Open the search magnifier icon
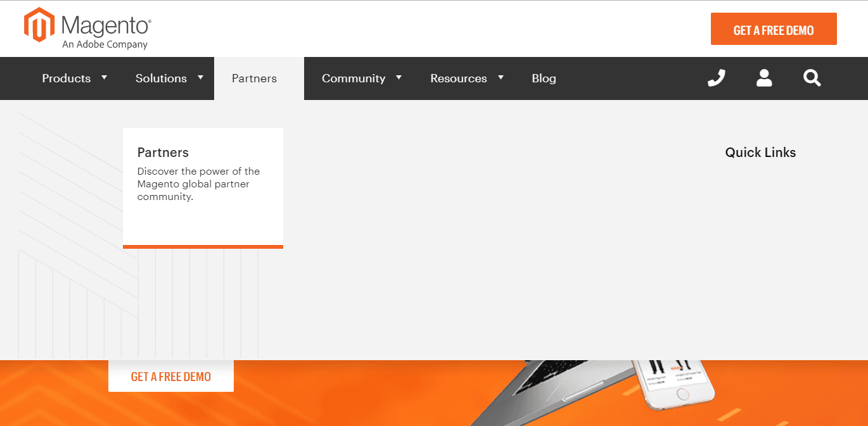This screenshot has width=868, height=426. 812,78
